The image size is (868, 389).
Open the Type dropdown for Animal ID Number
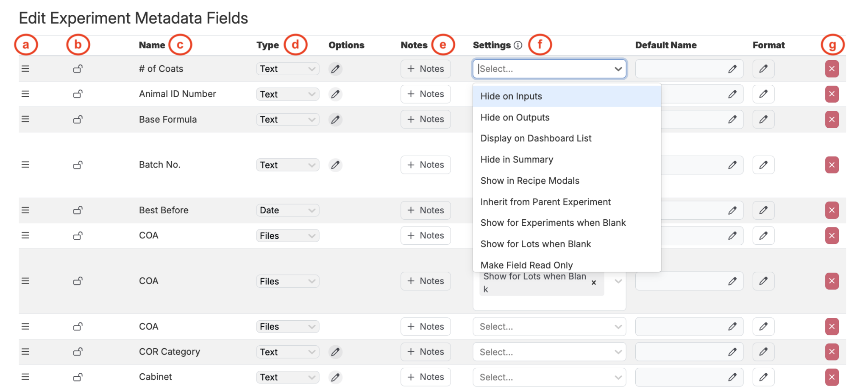[287, 94]
